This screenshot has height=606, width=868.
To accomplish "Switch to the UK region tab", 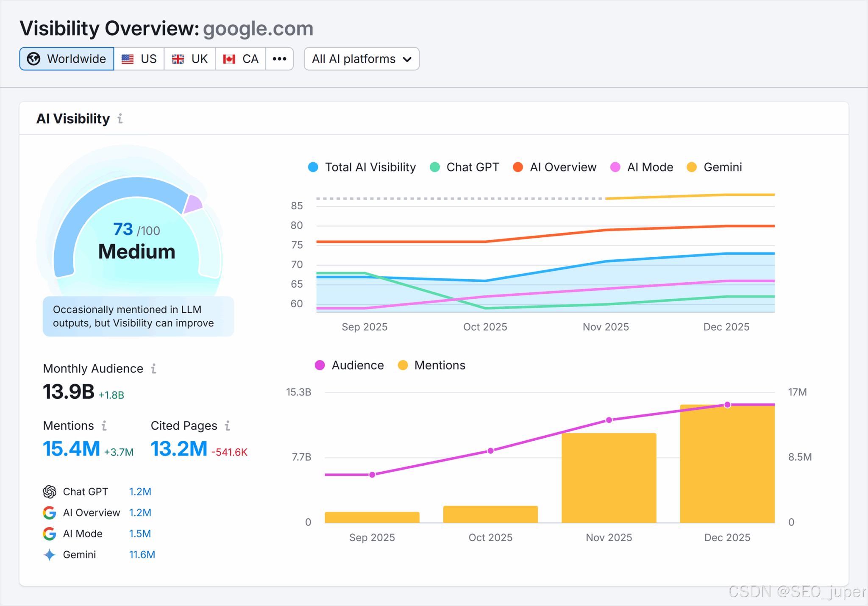I will [190, 59].
